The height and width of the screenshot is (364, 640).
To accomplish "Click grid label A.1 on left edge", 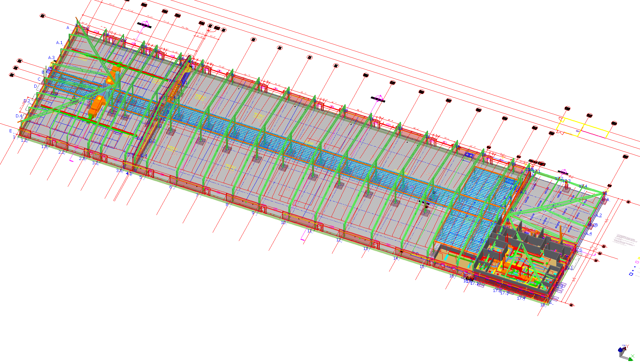I will click(59, 43).
